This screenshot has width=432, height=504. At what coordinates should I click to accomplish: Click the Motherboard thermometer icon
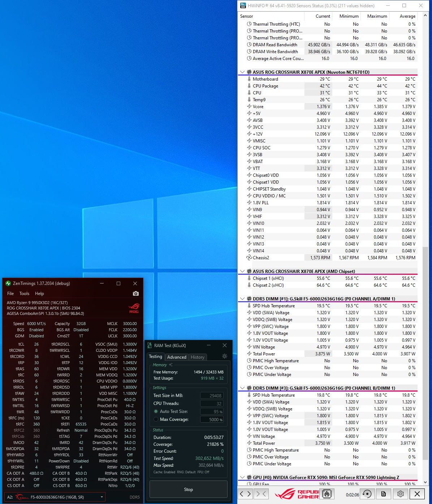[249, 79]
